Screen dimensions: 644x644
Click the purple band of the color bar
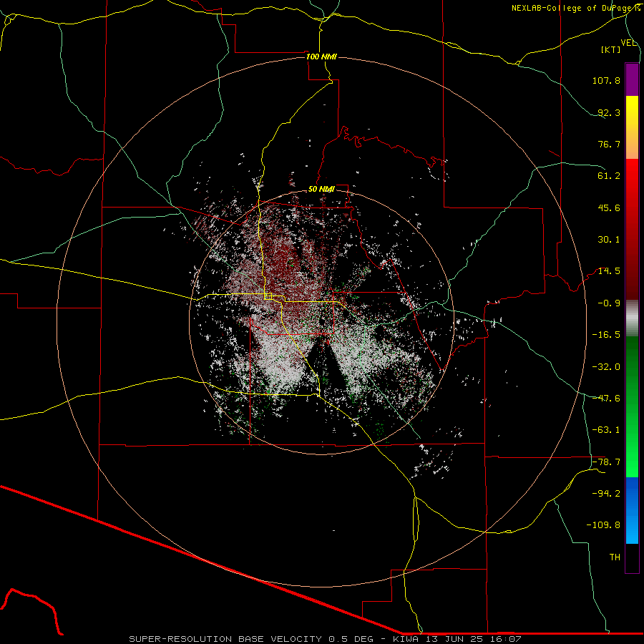(632, 80)
